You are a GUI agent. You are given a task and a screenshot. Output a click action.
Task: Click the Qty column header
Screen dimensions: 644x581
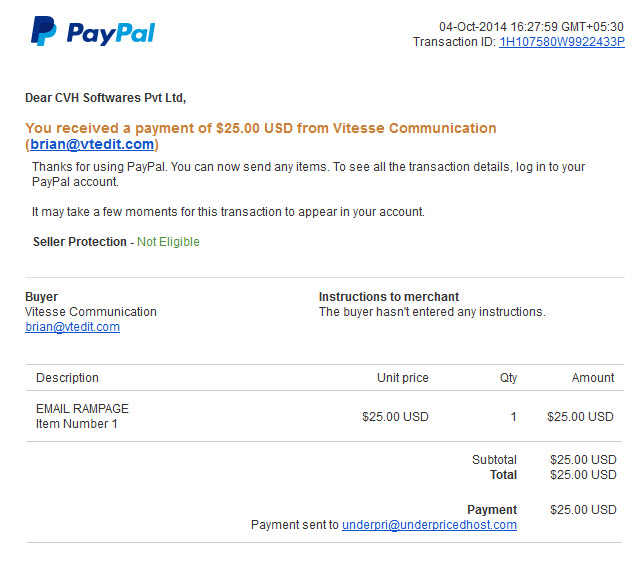pyautogui.click(x=508, y=378)
